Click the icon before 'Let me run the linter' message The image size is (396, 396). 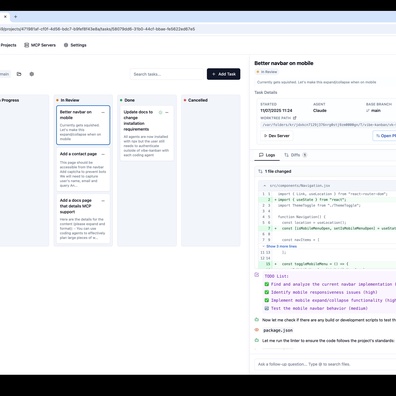coord(257,340)
